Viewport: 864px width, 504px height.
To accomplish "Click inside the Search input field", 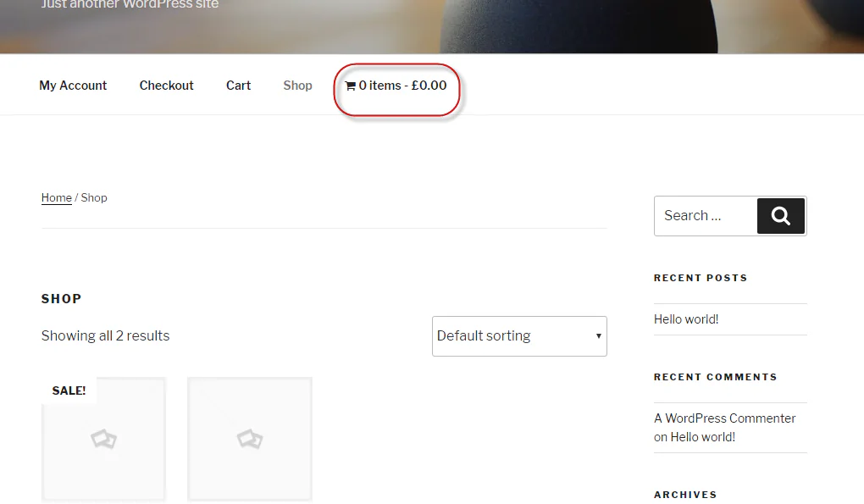I will 705,215.
